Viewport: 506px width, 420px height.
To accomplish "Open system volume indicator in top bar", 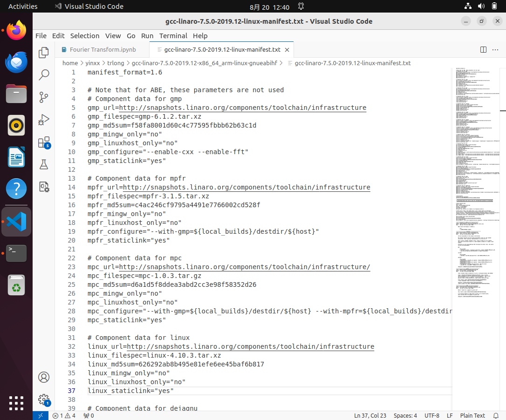I will 481,6.
